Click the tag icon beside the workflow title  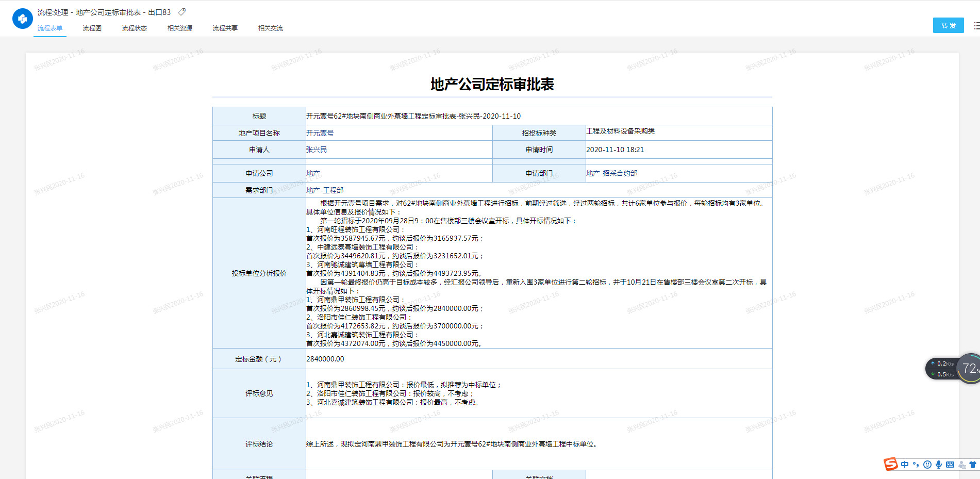(x=182, y=12)
